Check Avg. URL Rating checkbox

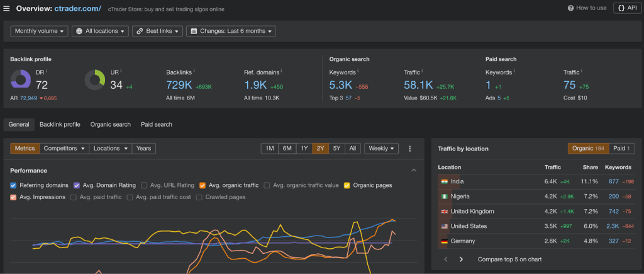click(x=144, y=185)
